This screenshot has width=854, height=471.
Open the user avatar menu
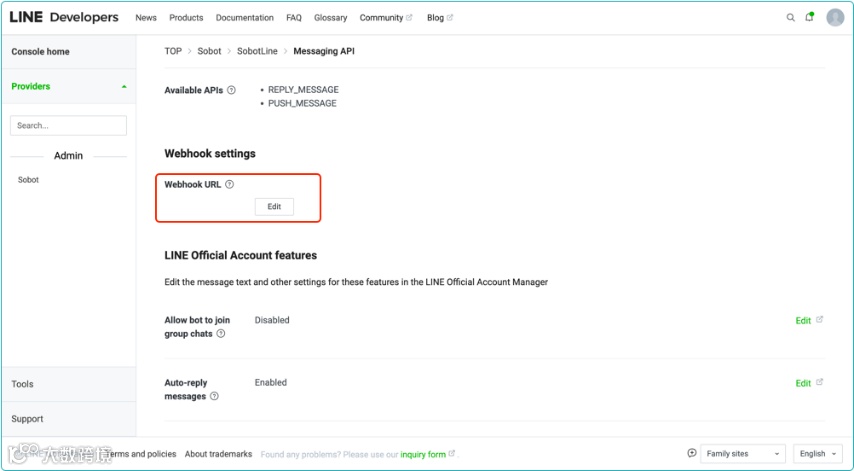point(835,17)
